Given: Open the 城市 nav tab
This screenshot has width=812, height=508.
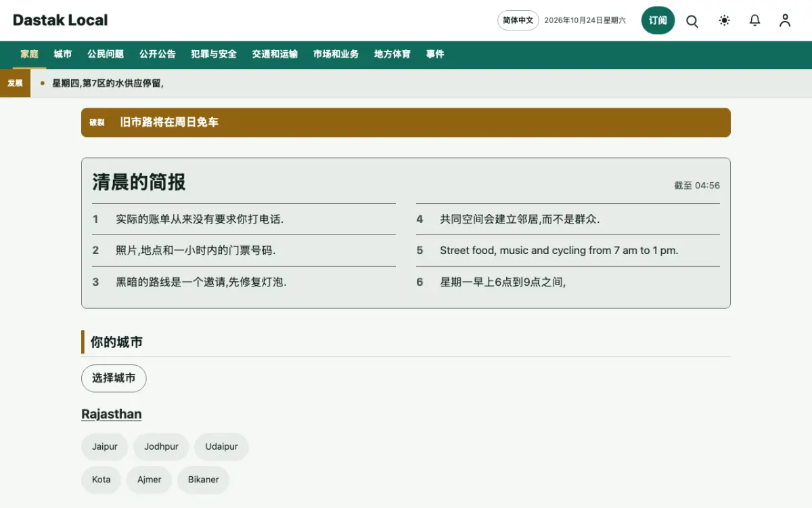Looking at the screenshot, I should click(63, 54).
